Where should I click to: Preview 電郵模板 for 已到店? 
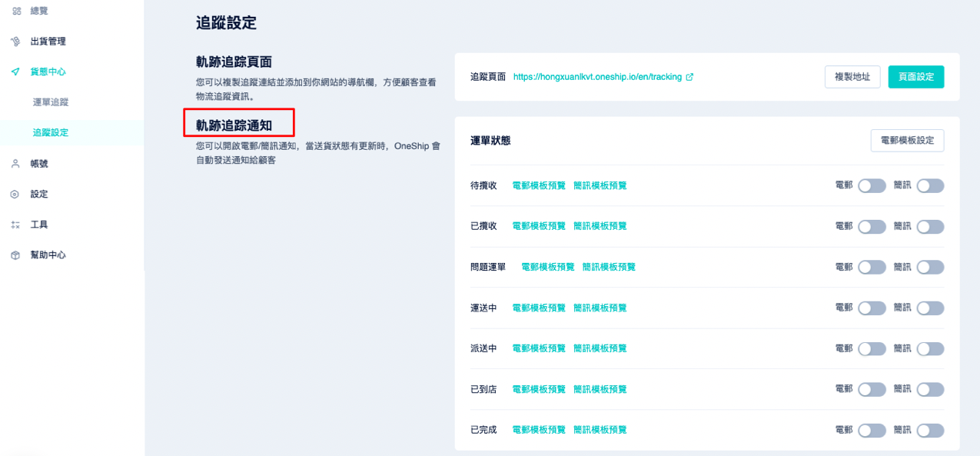pyautogui.click(x=539, y=389)
